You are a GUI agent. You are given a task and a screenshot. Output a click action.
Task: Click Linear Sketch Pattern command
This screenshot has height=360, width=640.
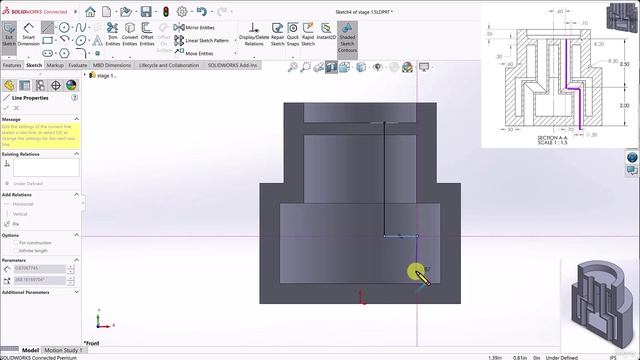tap(201, 40)
